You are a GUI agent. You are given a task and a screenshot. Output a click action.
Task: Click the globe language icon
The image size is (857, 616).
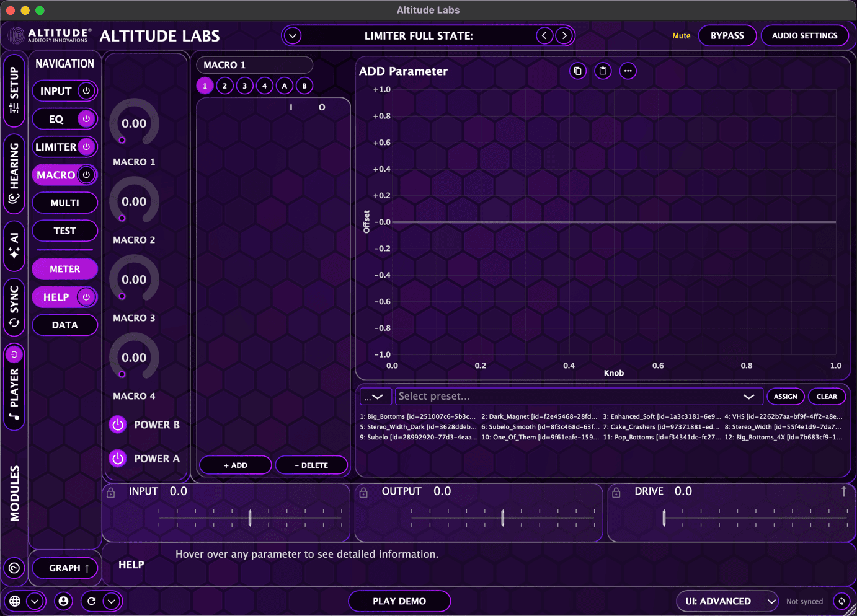click(x=15, y=601)
